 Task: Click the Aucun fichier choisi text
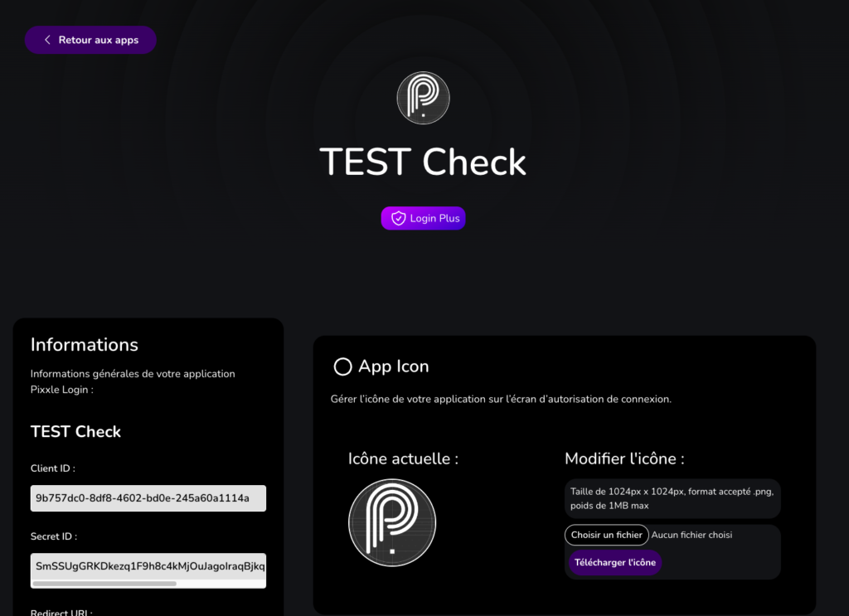tap(691, 535)
